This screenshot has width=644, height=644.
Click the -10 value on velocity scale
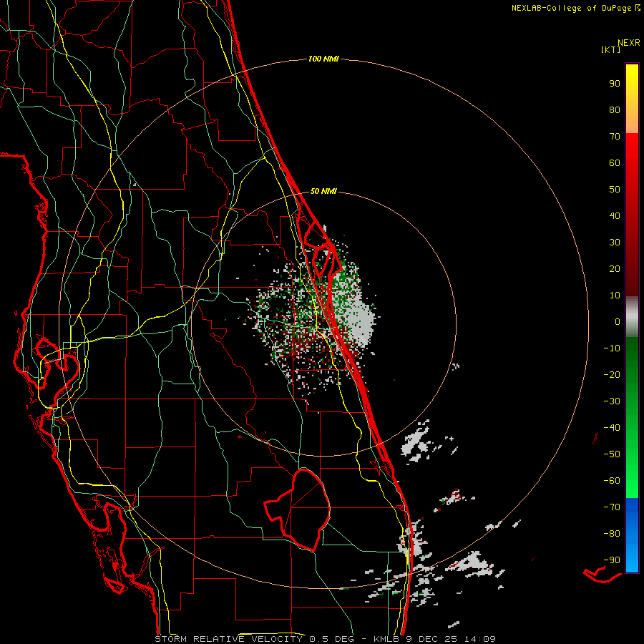pyautogui.click(x=612, y=348)
